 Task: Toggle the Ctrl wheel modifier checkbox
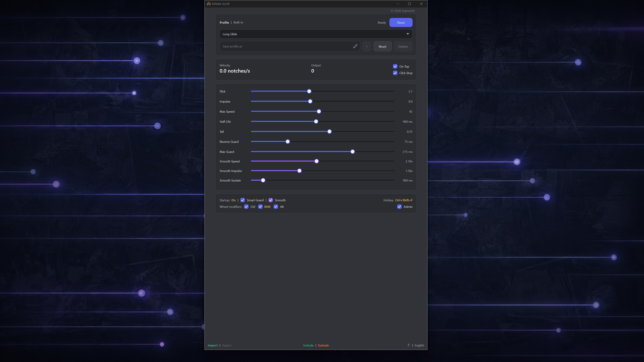(246, 206)
